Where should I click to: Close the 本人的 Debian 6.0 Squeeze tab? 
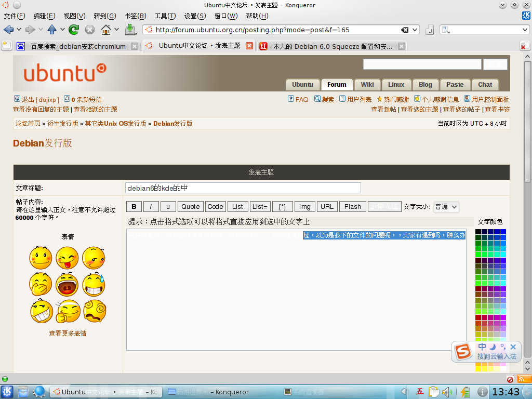coord(402,46)
